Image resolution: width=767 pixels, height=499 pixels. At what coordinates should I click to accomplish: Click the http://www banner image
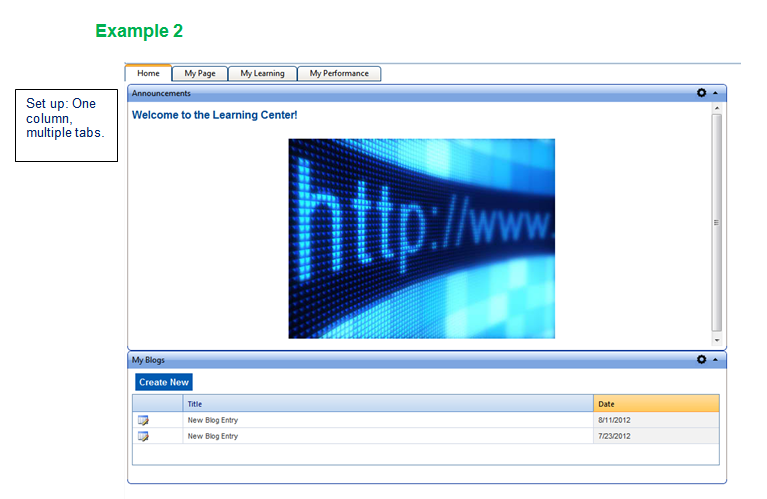click(x=421, y=238)
